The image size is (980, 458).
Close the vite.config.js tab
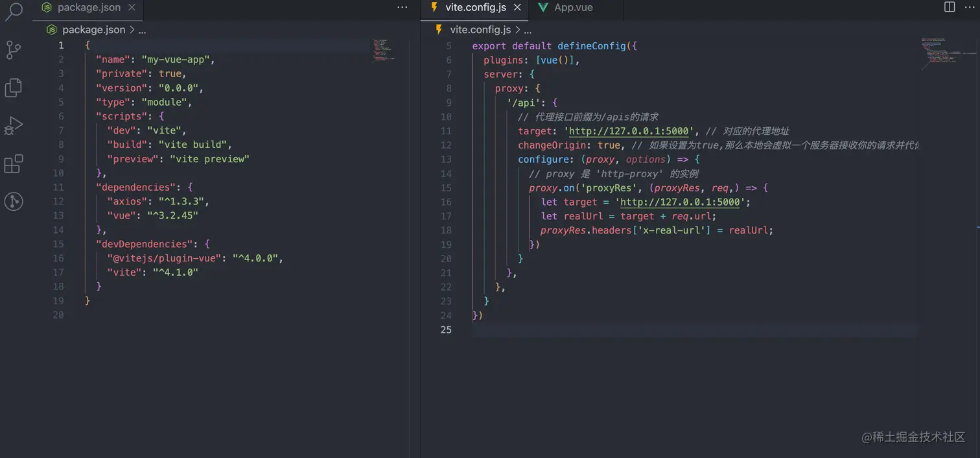[517, 8]
